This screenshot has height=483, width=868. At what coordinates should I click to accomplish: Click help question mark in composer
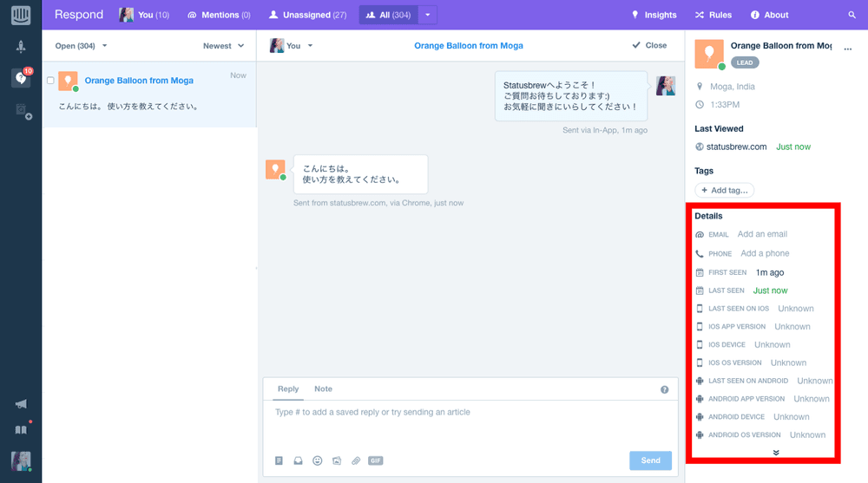click(665, 389)
